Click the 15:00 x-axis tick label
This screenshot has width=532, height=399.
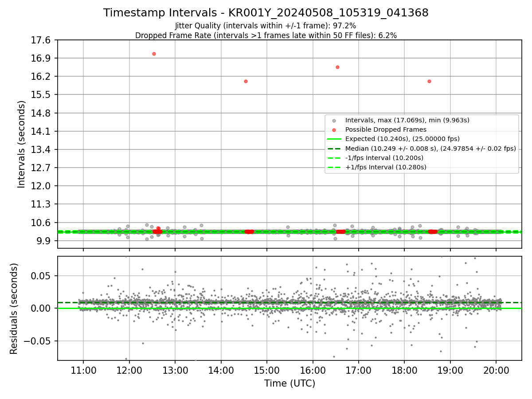pos(266,370)
